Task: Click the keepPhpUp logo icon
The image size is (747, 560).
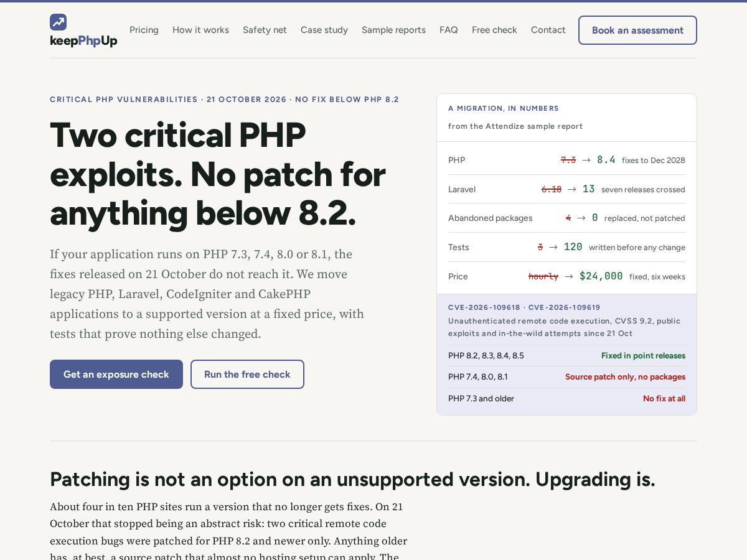Action: coord(58,22)
